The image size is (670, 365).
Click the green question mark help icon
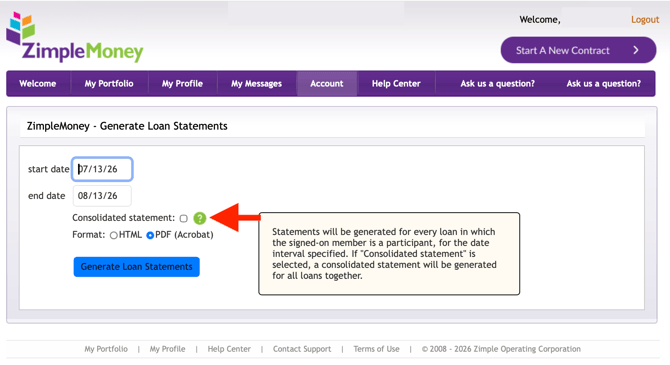point(200,218)
